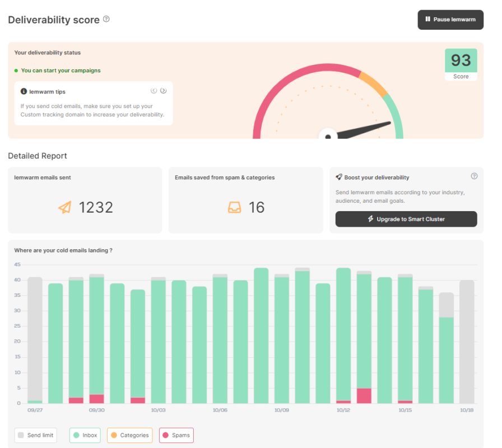
Task: Toggle Inbox series in chart legend
Action: 85,435
